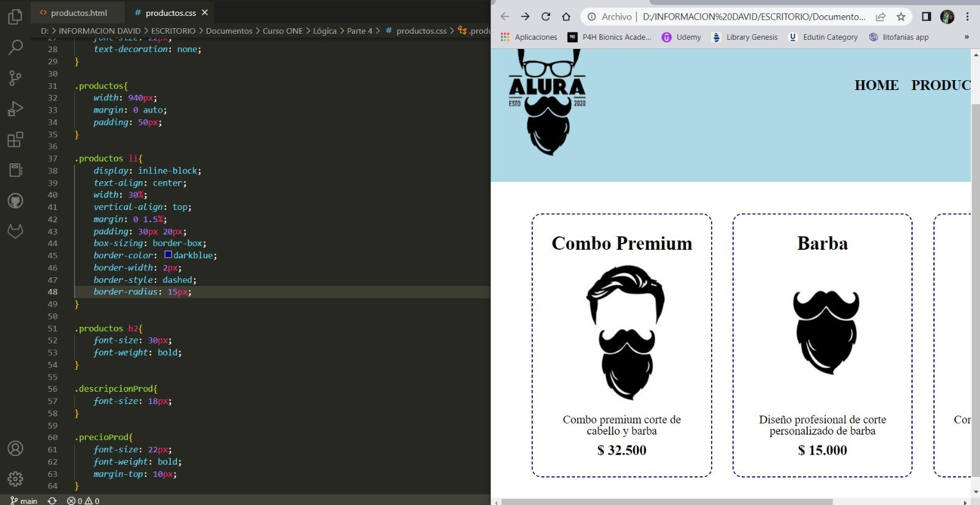
Task: Open the P4H Bionics Academy bookmark
Action: [x=609, y=37]
